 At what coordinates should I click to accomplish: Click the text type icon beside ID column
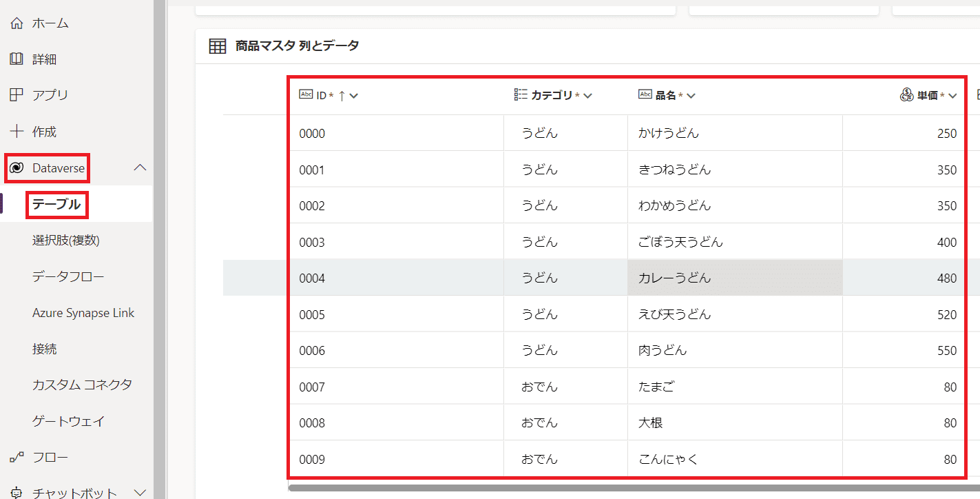tap(306, 94)
